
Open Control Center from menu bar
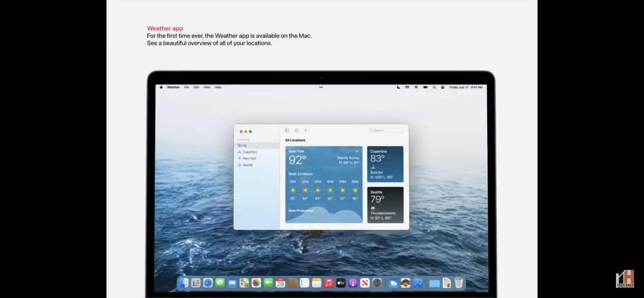(x=443, y=87)
